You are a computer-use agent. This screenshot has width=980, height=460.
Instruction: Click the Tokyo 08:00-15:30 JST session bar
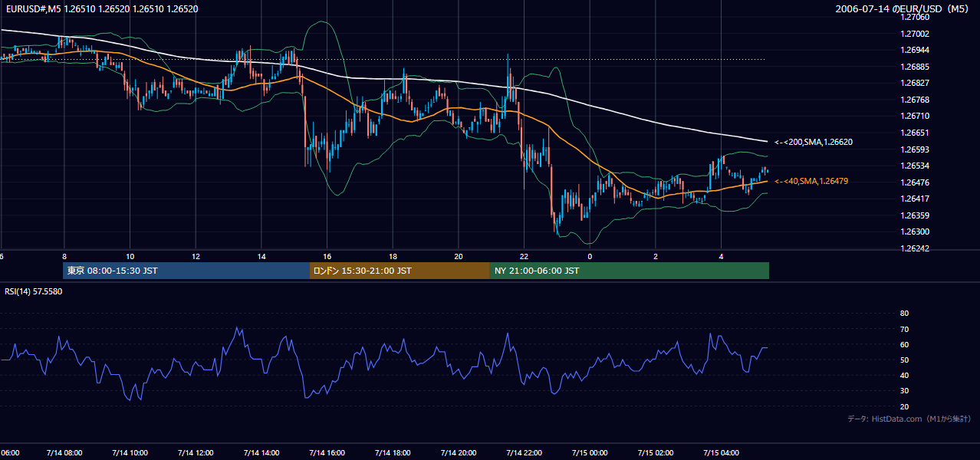186,271
